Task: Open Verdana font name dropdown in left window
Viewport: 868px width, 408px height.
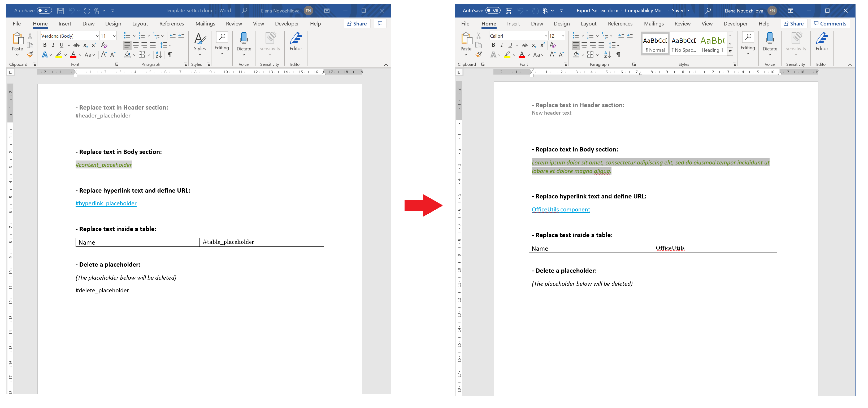Action: (97, 36)
